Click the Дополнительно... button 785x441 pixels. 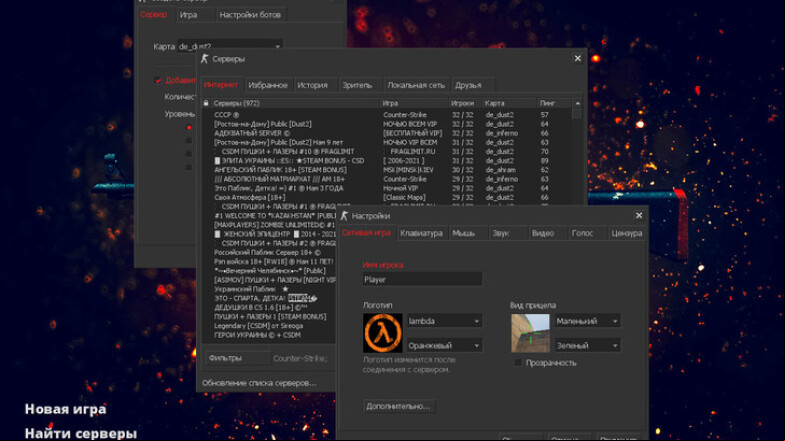tap(399, 406)
